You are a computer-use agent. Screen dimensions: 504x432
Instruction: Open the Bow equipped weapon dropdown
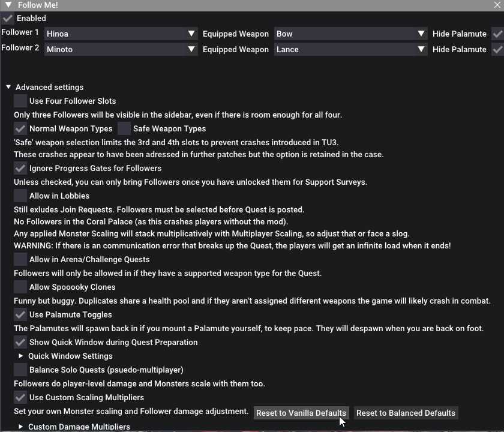[350, 34]
